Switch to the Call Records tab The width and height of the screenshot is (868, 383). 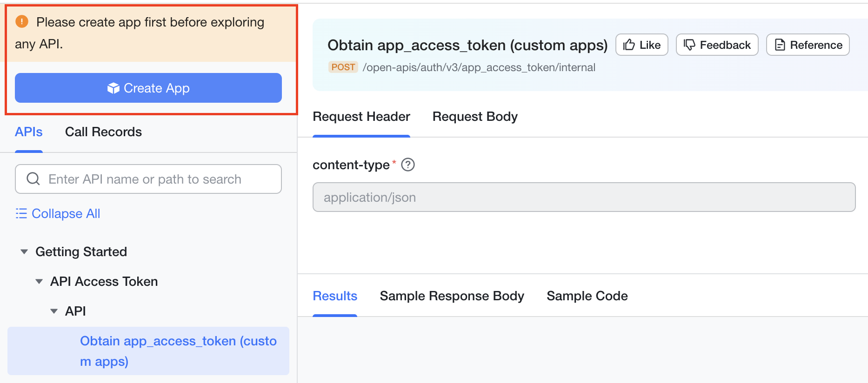click(103, 132)
